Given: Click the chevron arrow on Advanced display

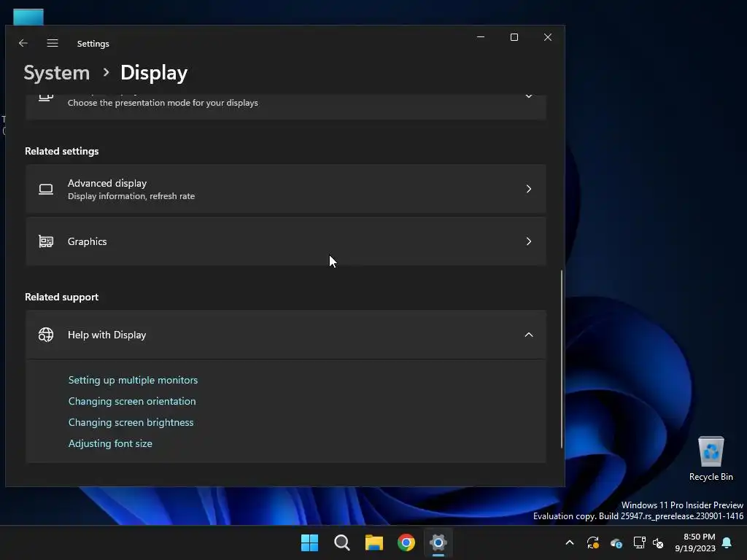Looking at the screenshot, I should (529, 189).
